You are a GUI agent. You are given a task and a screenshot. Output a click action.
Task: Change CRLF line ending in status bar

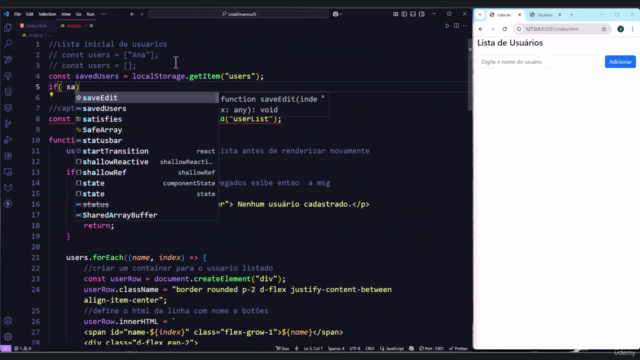pos(370,349)
